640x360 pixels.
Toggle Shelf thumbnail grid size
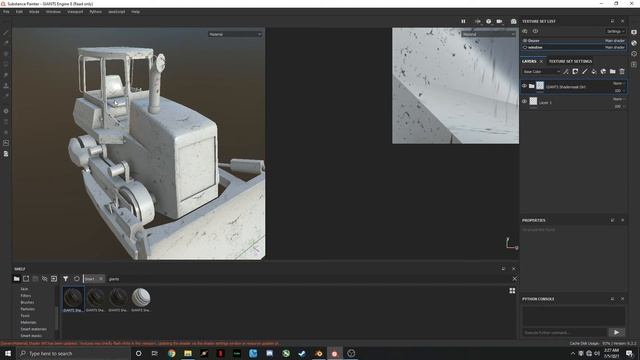pos(512,291)
